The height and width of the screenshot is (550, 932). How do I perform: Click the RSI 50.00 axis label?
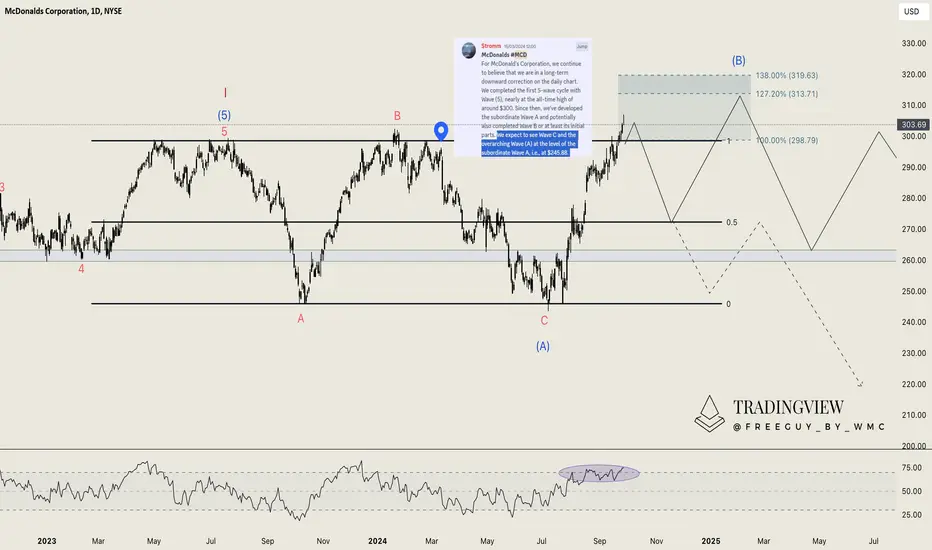click(912, 492)
